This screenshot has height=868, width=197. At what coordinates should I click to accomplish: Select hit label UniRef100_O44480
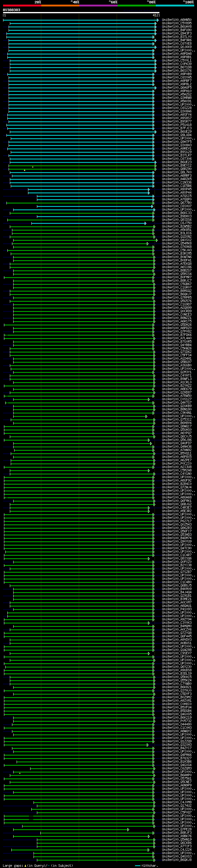click(177, 724)
